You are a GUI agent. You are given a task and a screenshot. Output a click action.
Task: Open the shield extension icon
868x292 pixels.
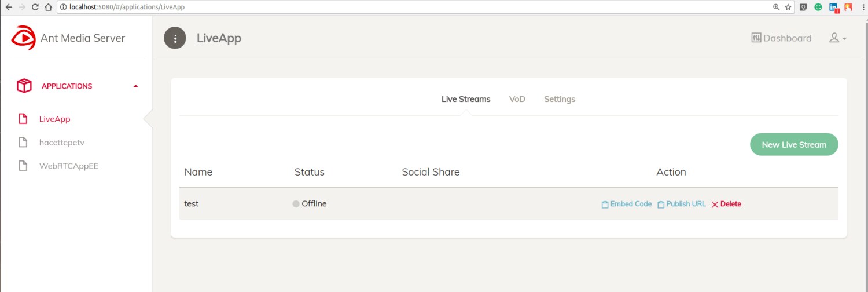tap(804, 8)
